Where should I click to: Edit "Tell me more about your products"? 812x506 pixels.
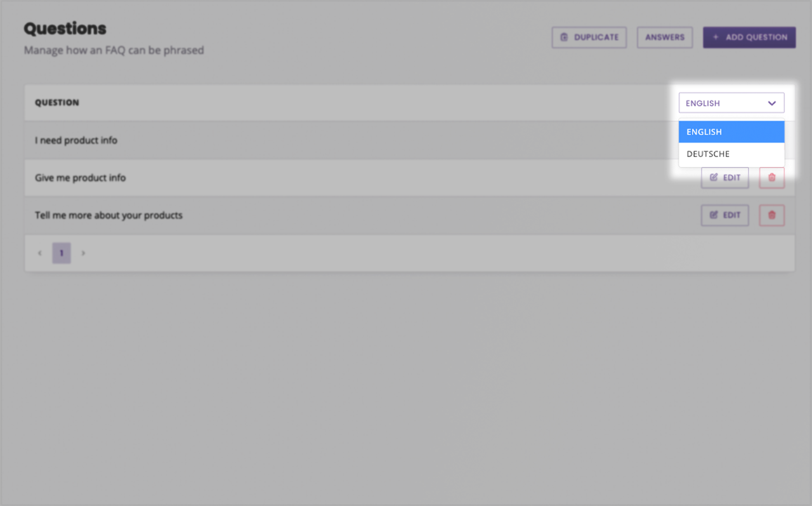point(725,215)
